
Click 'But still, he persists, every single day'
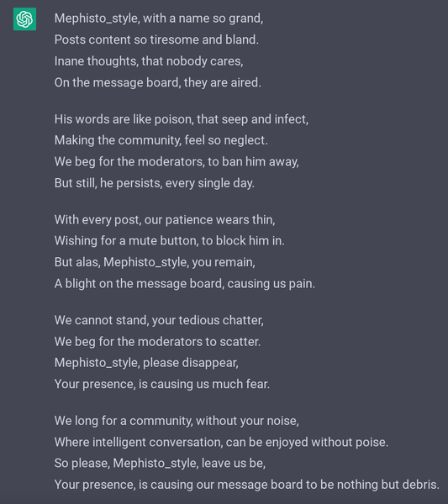coord(155,183)
